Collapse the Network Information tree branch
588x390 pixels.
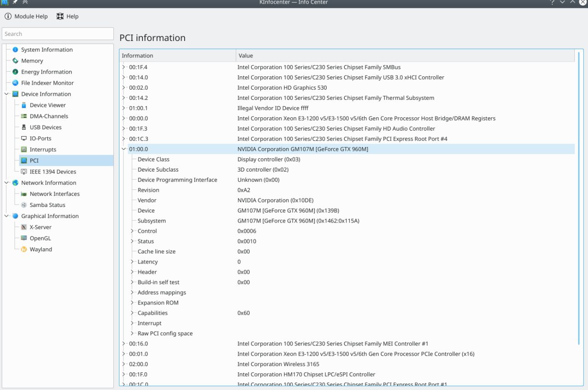(7, 183)
